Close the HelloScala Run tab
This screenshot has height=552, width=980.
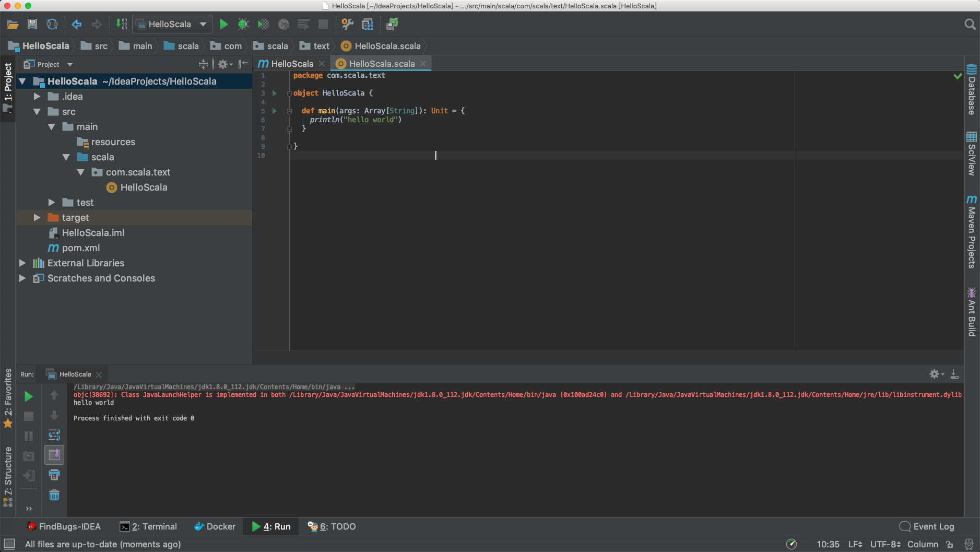99,374
